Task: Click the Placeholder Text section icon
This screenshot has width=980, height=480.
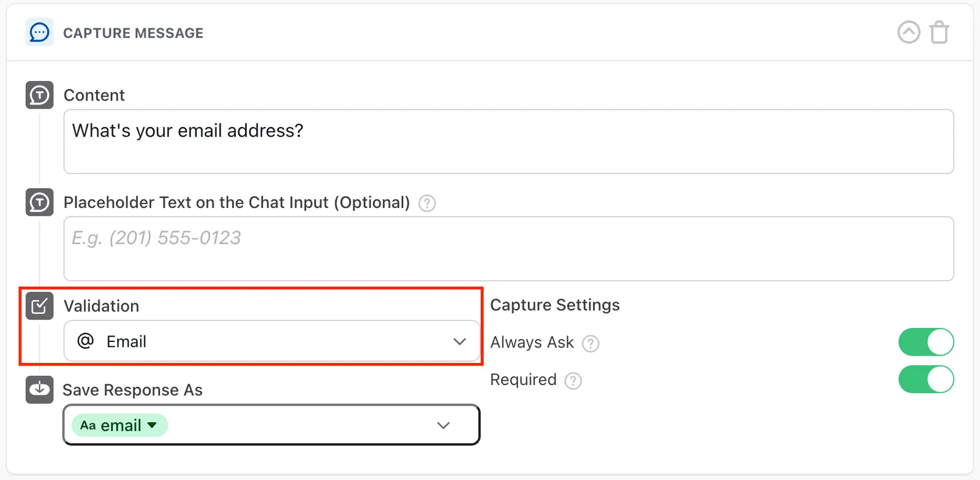Action: tap(39, 202)
